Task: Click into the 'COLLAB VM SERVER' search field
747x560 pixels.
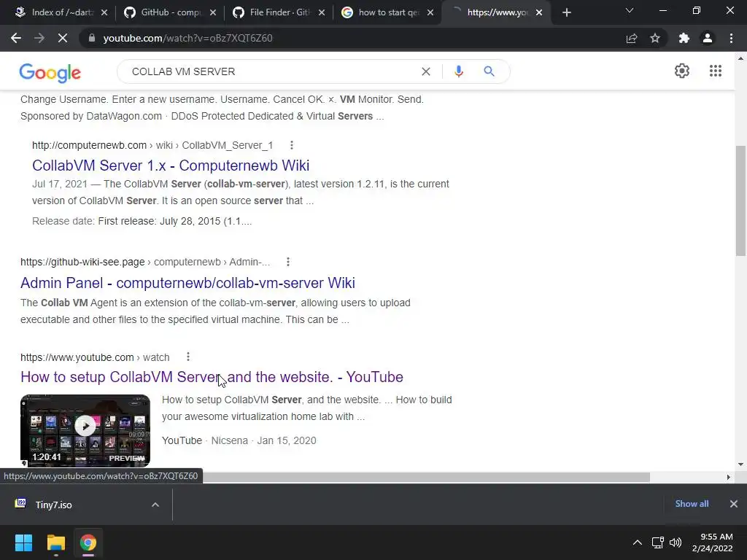Action: [x=271, y=71]
